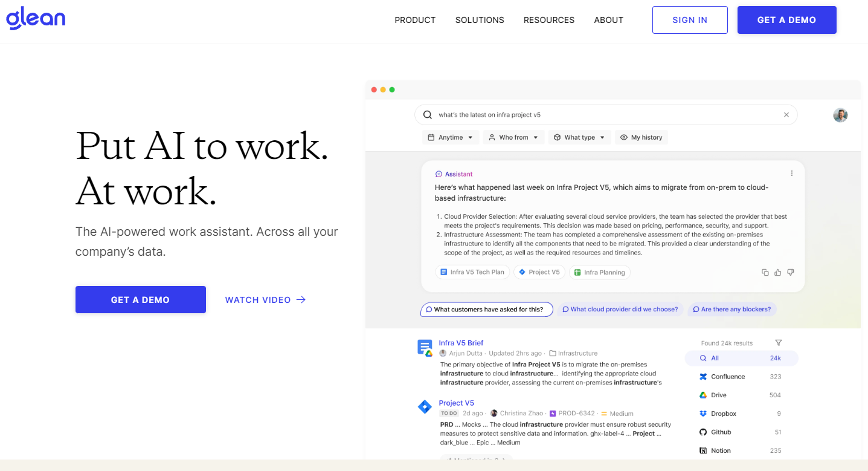Click the PROD-6342 ticket label
The image size is (868, 471).
(x=572, y=414)
